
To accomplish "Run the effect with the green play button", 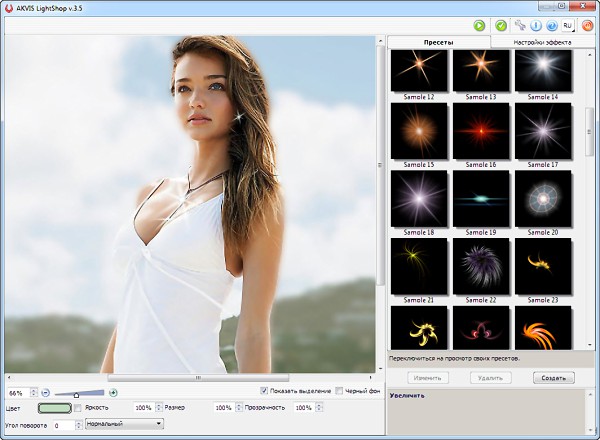I will click(479, 26).
